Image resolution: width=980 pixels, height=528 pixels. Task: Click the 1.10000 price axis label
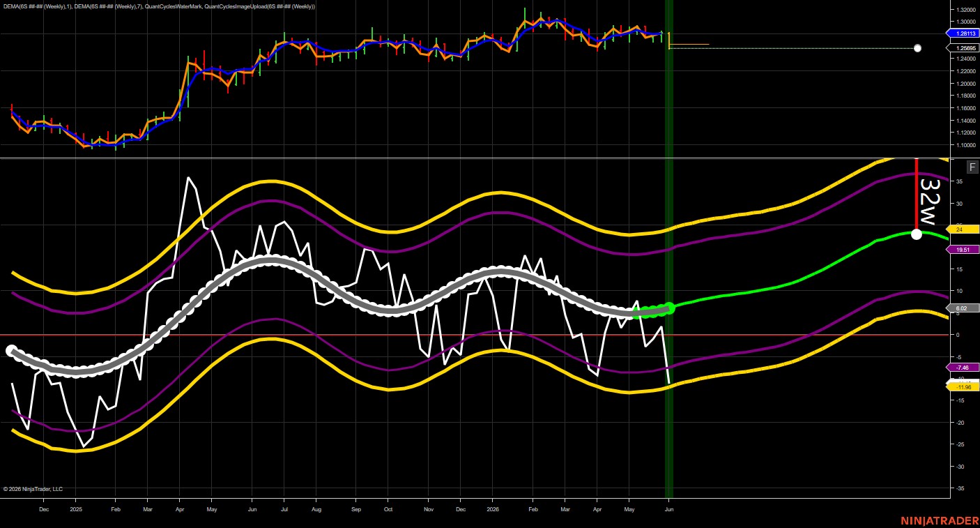[x=965, y=145]
